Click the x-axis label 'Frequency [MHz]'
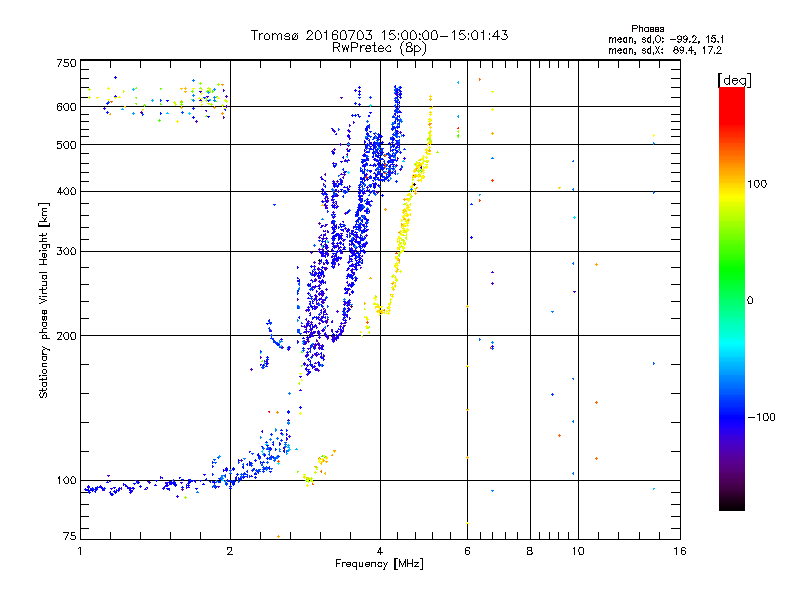 (x=379, y=564)
